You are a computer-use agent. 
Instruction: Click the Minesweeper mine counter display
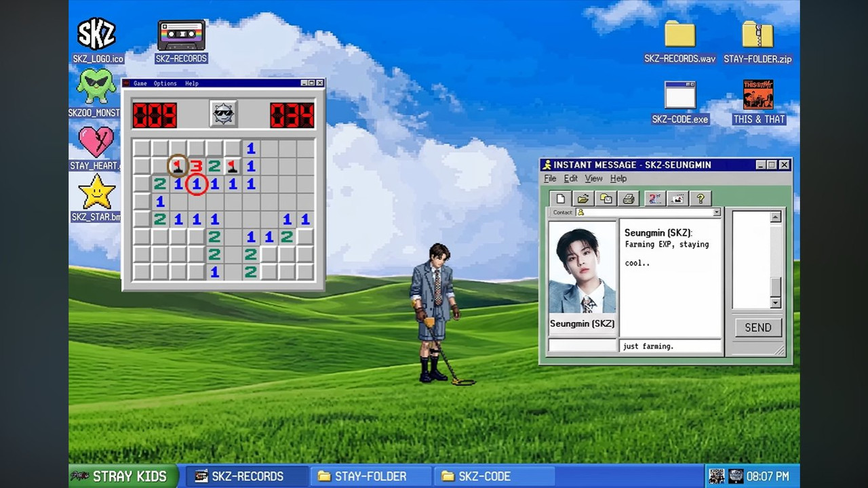pos(155,115)
